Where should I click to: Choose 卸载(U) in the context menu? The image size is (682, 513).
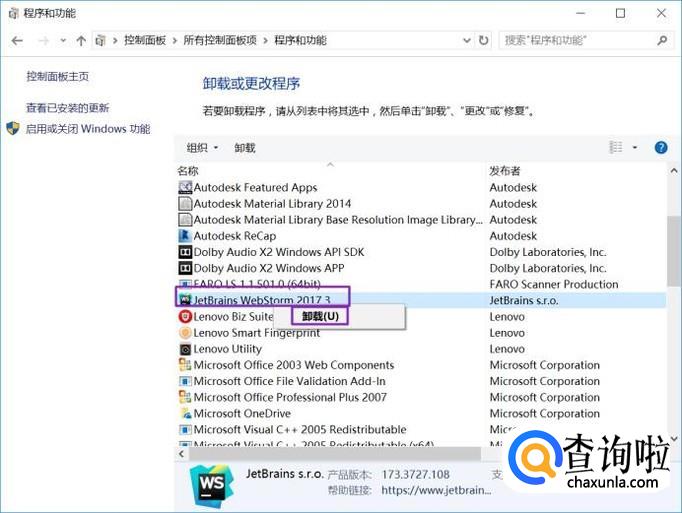320,316
